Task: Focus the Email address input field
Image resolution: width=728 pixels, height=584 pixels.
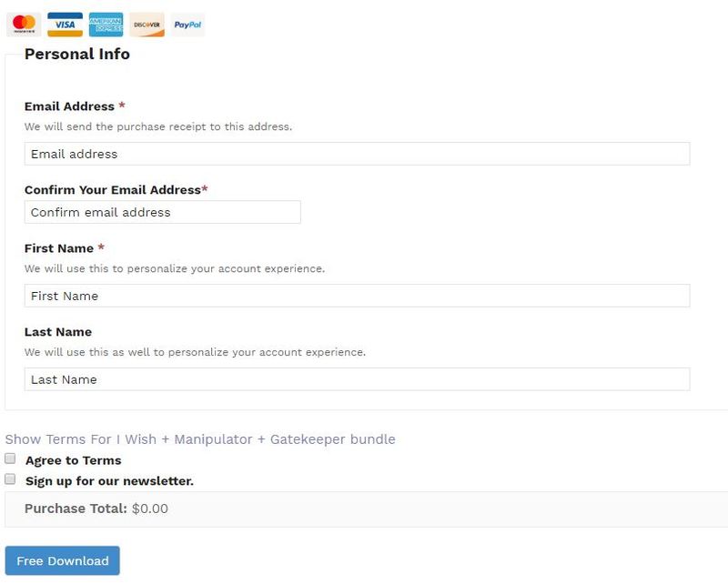Action: 357,154
